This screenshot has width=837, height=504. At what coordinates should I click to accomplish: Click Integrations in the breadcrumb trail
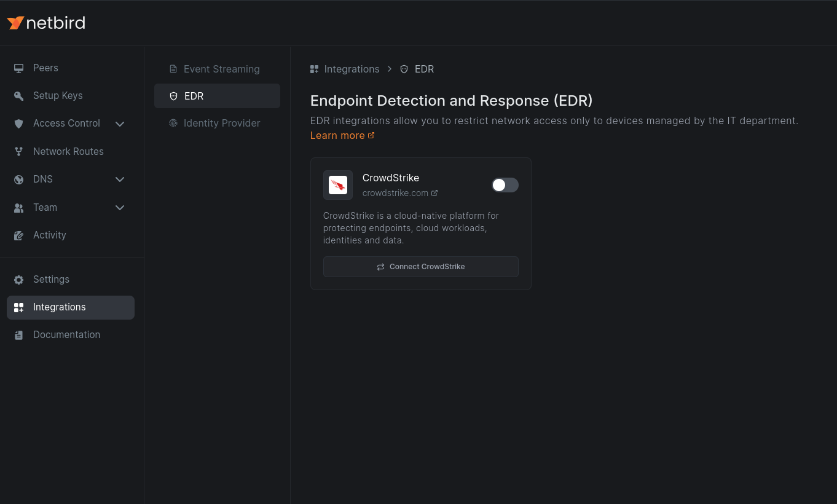352,69
